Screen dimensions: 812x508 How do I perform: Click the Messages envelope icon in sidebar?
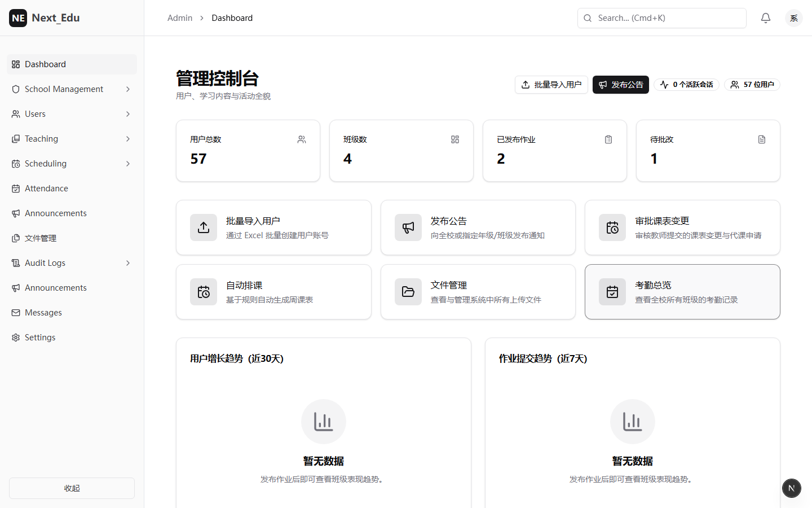(x=16, y=313)
